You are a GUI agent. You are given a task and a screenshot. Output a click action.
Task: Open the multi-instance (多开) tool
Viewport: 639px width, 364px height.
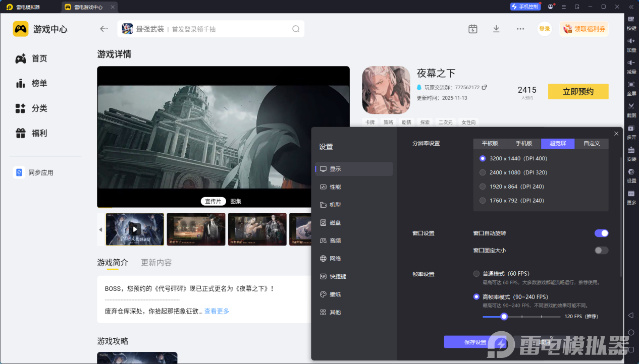(631, 129)
